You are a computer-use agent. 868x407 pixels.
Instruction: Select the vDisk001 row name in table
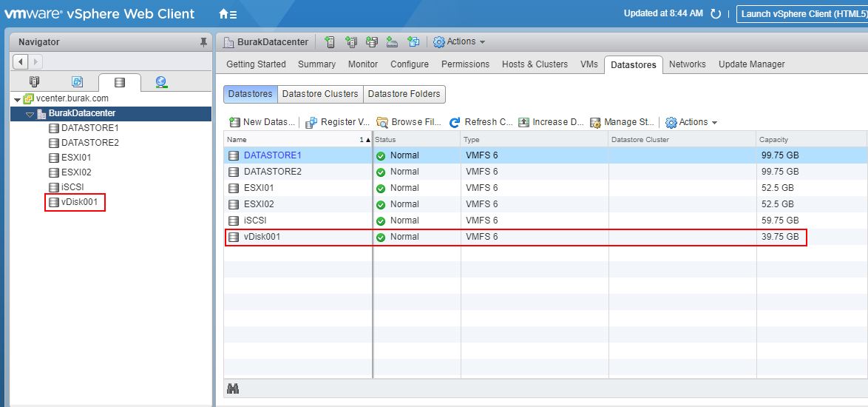(x=262, y=237)
